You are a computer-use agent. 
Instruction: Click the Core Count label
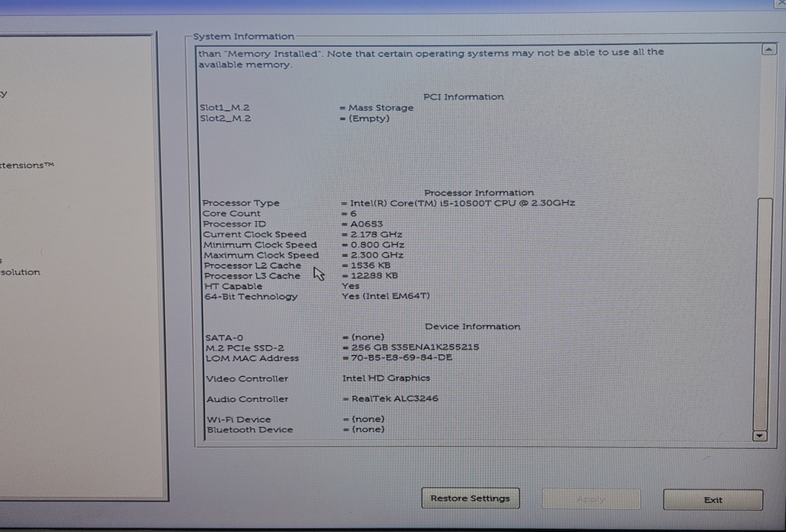click(x=231, y=214)
